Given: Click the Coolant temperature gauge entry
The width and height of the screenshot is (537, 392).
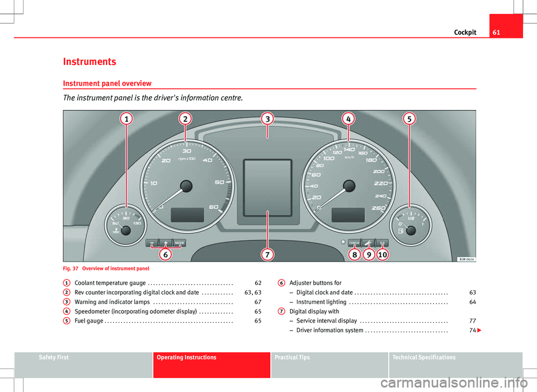Looking at the screenshot, I should point(110,283).
